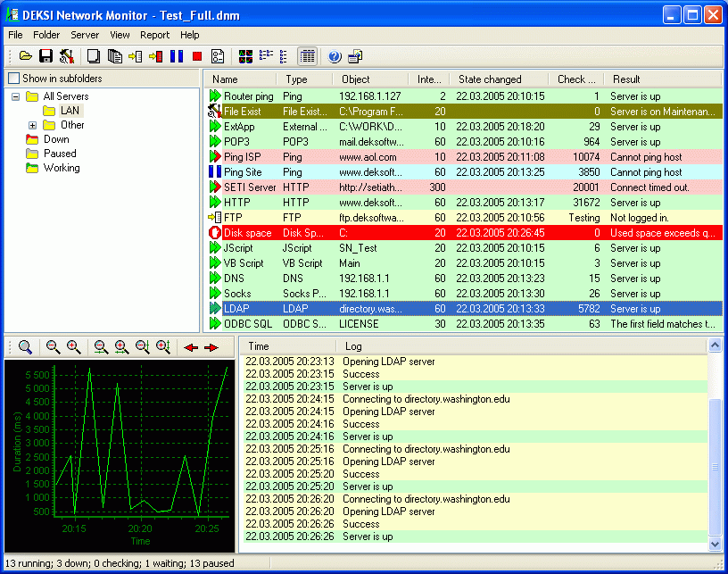Click the blue help question mark icon
Screen dimensions: 728x574
tap(335, 56)
